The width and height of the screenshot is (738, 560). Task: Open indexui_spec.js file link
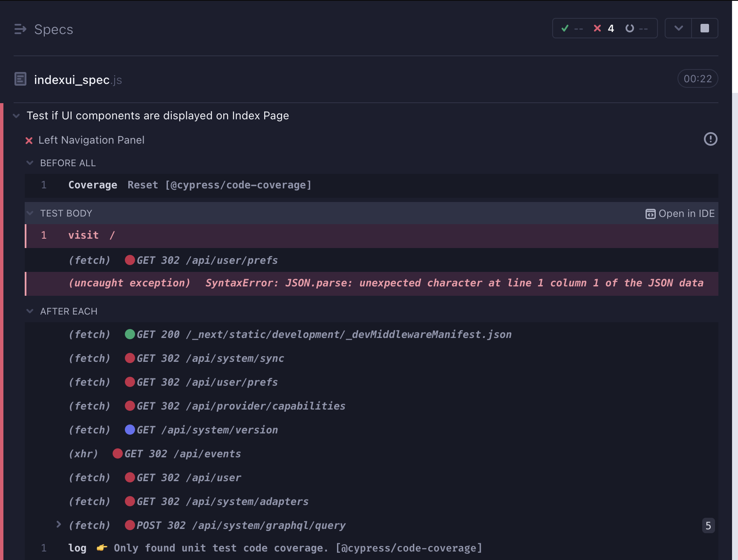(78, 80)
